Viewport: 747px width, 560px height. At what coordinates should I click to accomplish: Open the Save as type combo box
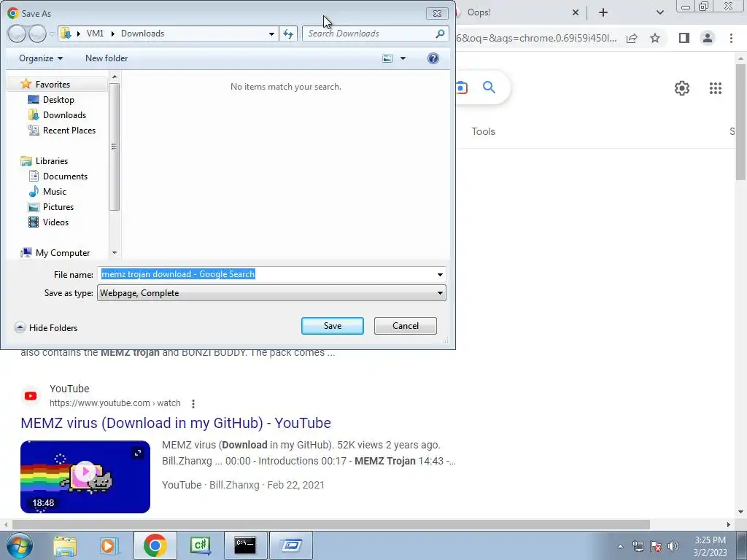pyautogui.click(x=271, y=293)
